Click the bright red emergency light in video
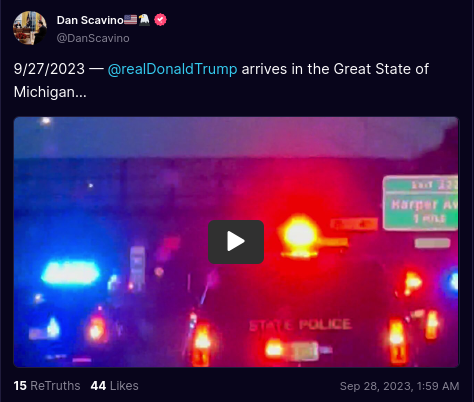Viewport: 474px width, 402px height. point(299,235)
